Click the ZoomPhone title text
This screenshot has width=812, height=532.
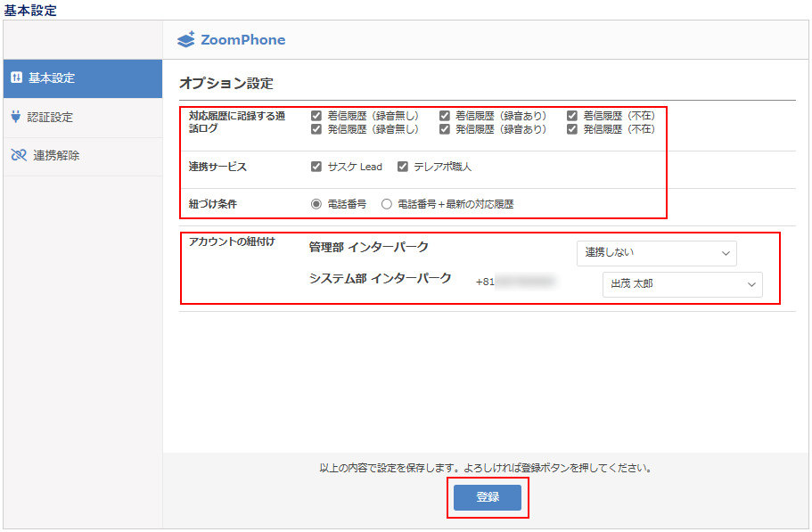click(x=242, y=40)
